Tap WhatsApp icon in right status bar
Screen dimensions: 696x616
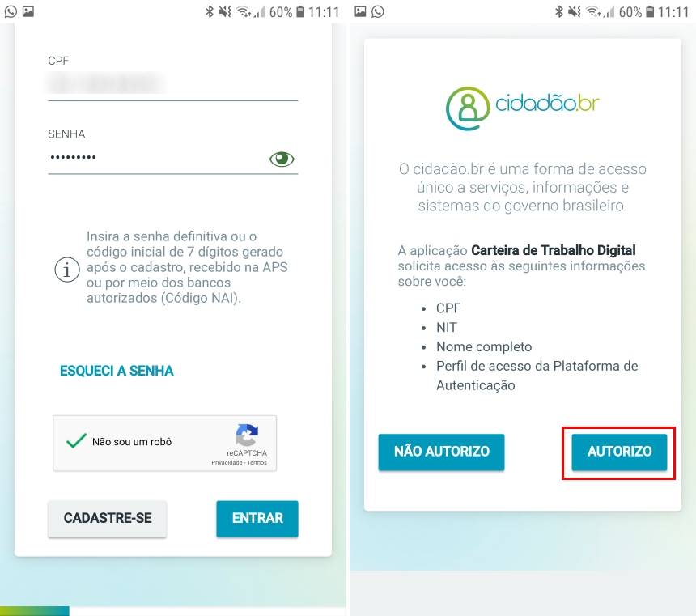point(378,11)
